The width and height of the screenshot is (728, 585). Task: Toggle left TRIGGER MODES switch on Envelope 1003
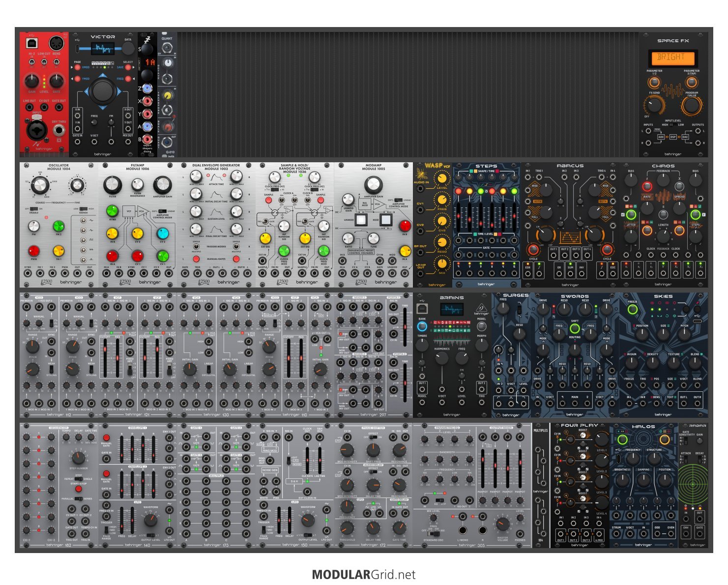tap(196, 247)
